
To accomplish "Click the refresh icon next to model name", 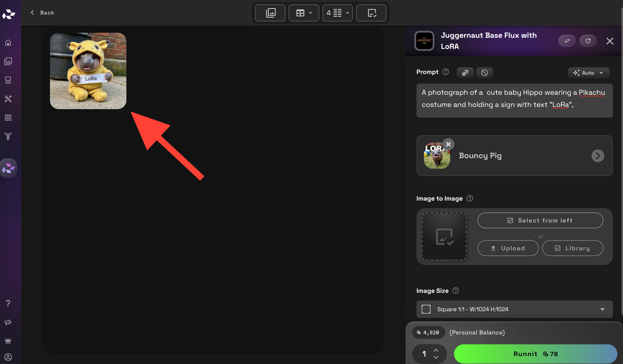I will click(x=588, y=41).
